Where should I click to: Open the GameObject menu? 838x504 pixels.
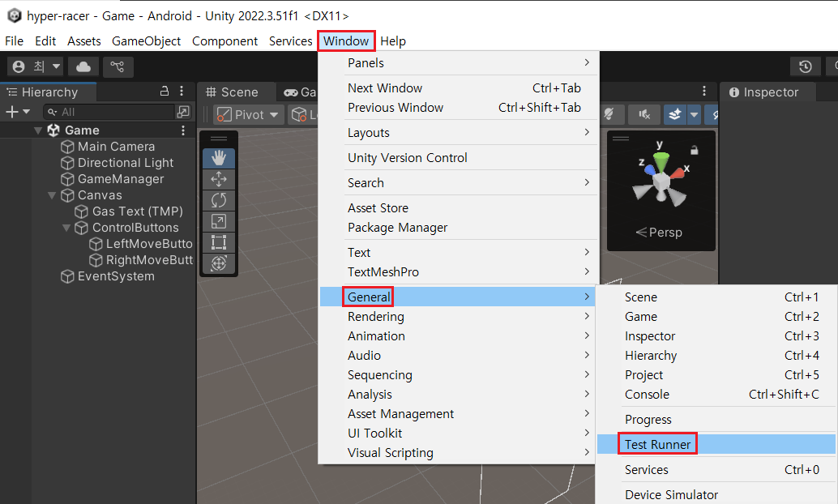(x=146, y=41)
